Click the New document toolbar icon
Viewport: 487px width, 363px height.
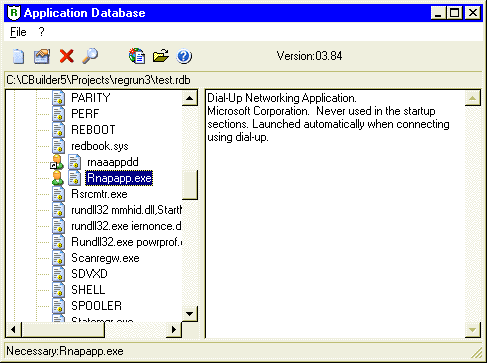pos(19,56)
